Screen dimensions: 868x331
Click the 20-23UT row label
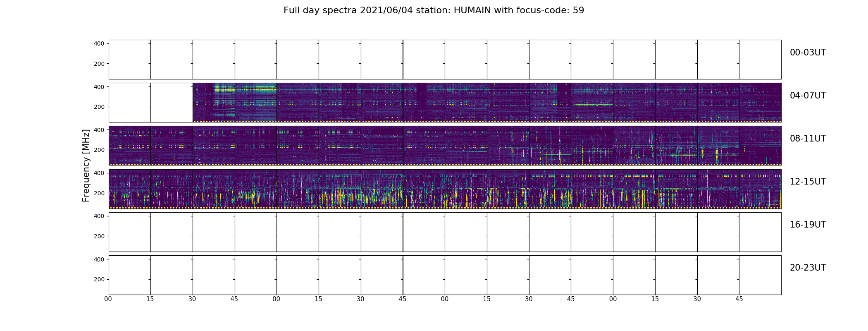(808, 268)
